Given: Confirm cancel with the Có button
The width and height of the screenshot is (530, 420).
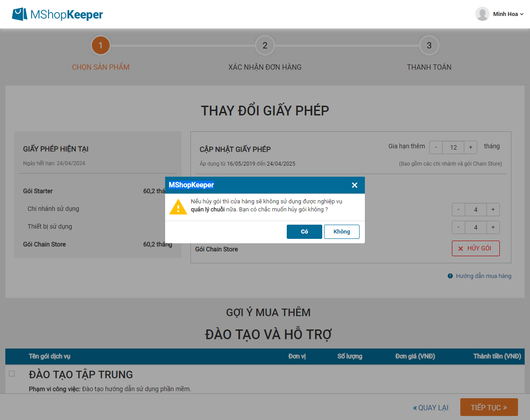Looking at the screenshot, I should coord(304,232).
